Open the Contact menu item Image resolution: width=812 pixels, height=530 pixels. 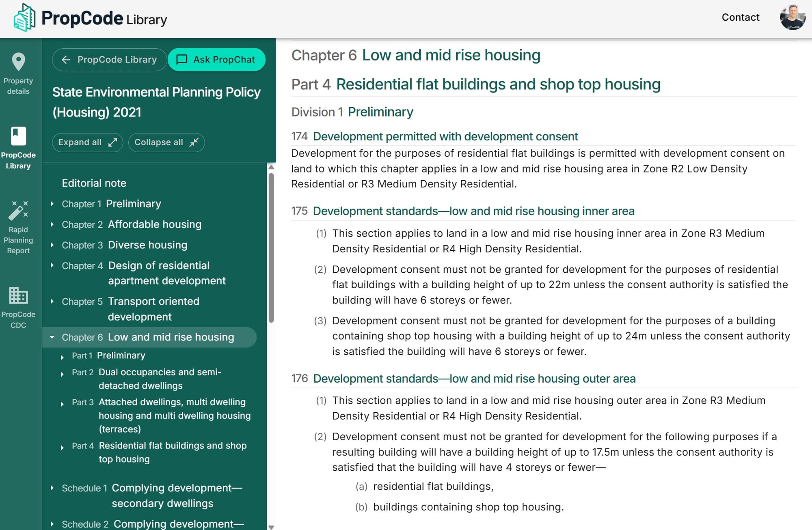[740, 17]
